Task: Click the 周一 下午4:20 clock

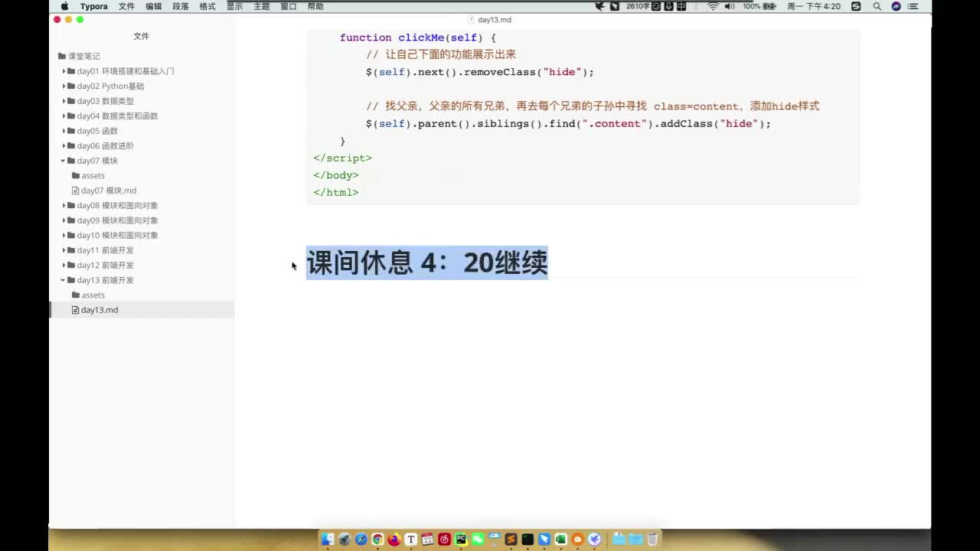Action: 814,6
